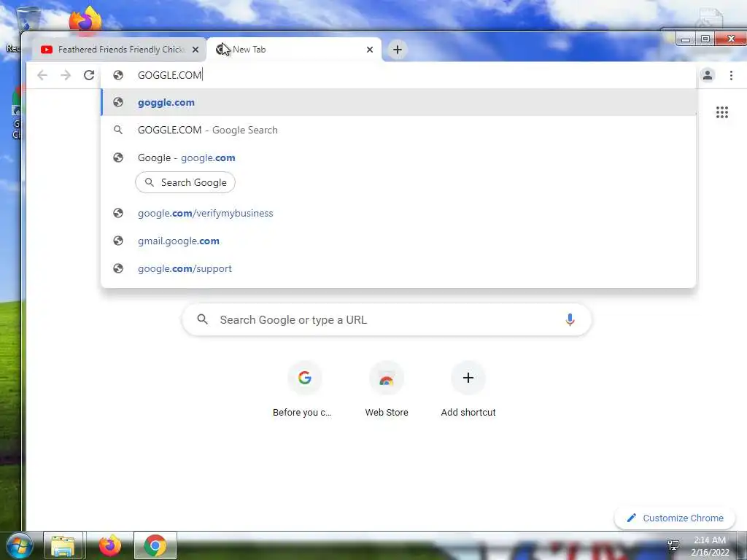Click the globe icon in the address bar

(x=118, y=75)
